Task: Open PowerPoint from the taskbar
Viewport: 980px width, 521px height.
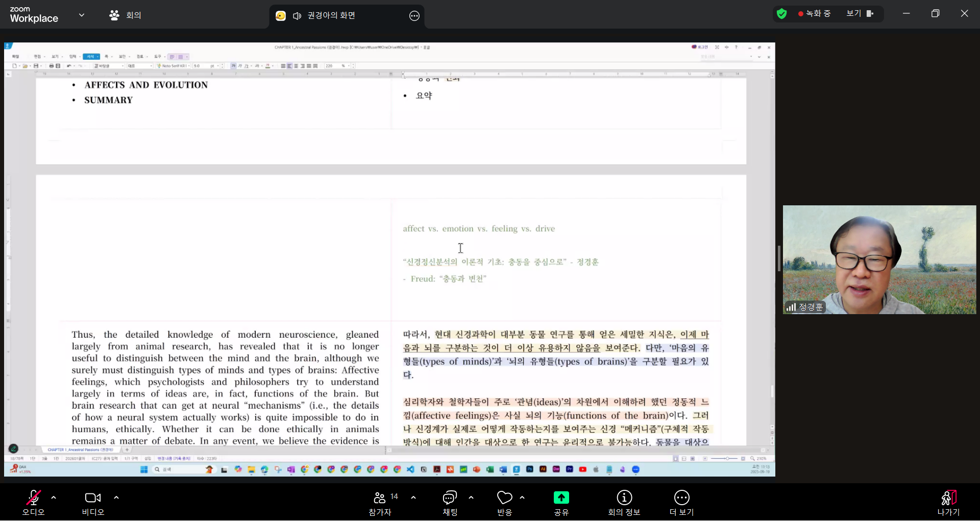Action: (476, 469)
